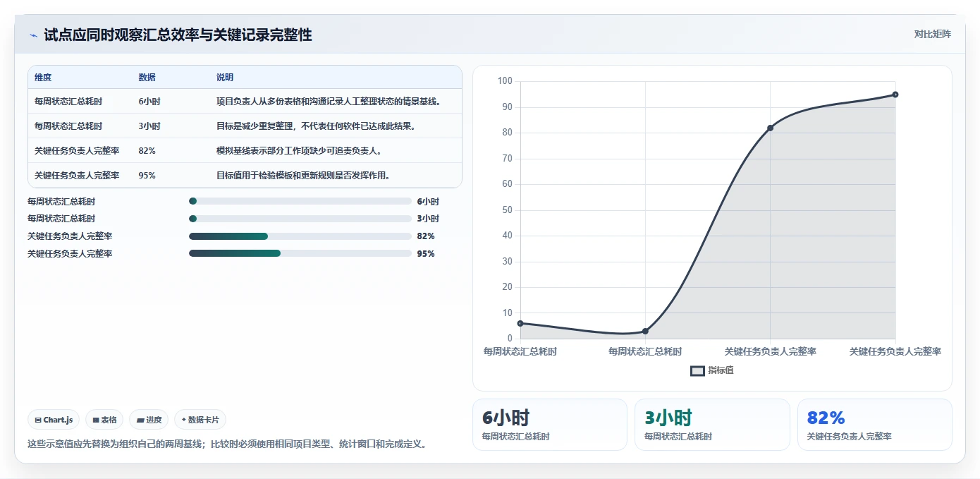Select the Chart.js chip
Image resolution: width=980 pixels, height=479 pixels.
54,420
